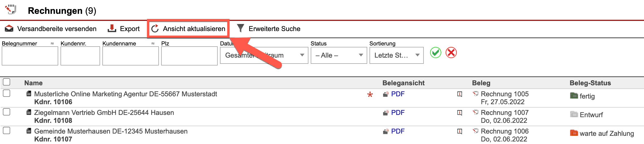Screen dimensions: 644x144
Task: Open the Status dropdown showing Alle
Action: [338, 55]
